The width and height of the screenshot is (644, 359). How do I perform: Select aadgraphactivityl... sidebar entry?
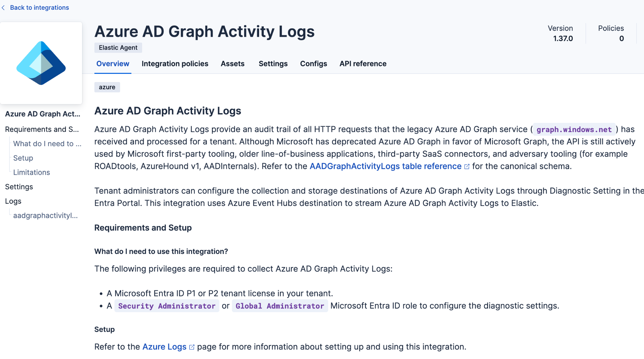45,216
